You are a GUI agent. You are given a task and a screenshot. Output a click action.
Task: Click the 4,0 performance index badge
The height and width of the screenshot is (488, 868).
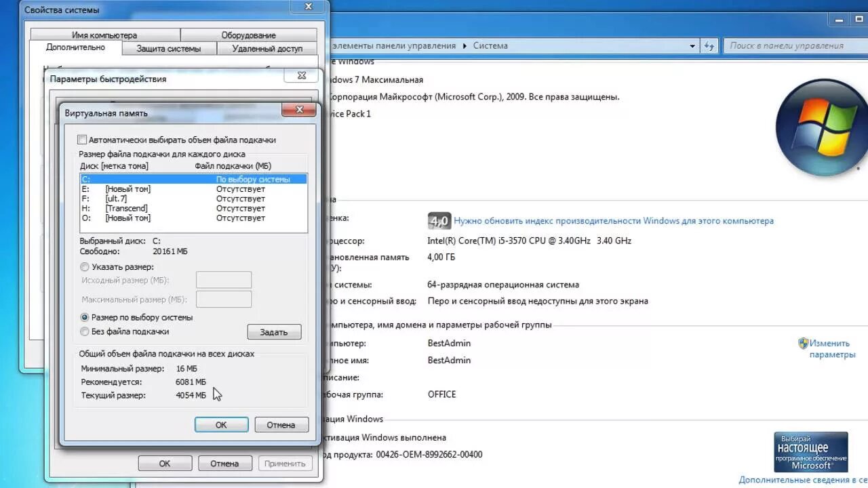click(x=439, y=221)
